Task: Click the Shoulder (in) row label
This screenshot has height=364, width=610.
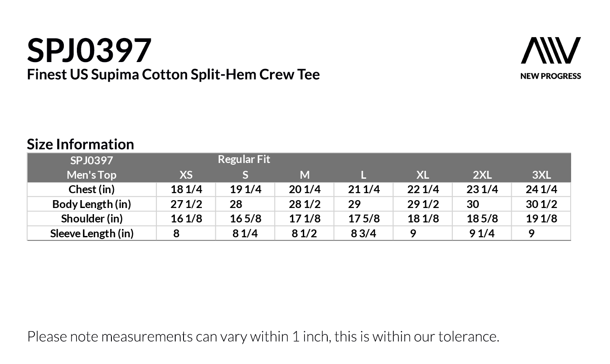Action: pos(92,218)
